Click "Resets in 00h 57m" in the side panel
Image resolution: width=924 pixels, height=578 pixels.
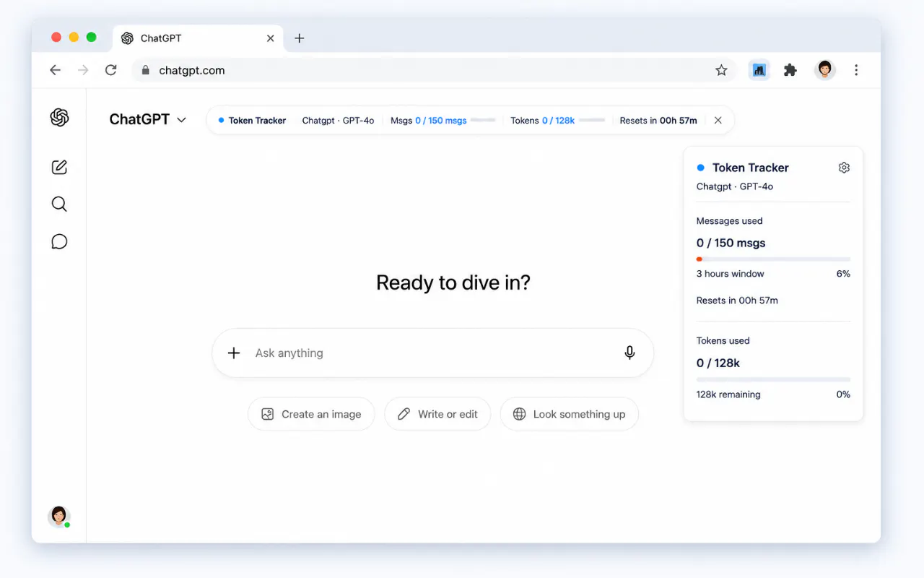[x=737, y=301]
